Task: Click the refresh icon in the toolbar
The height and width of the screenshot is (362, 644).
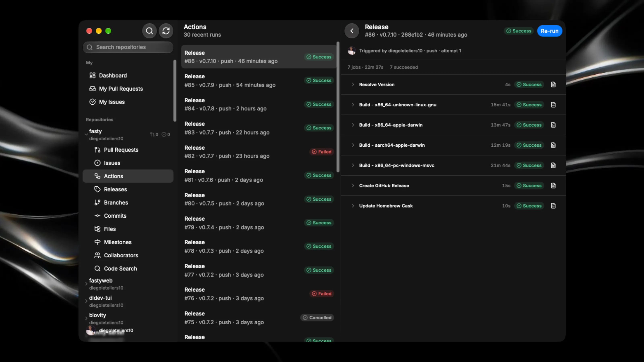Action: tap(166, 31)
